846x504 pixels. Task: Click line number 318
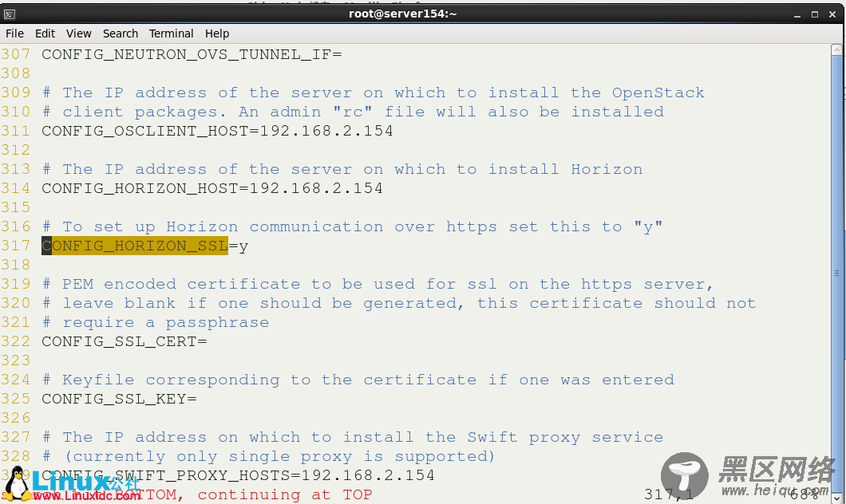coord(16,265)
